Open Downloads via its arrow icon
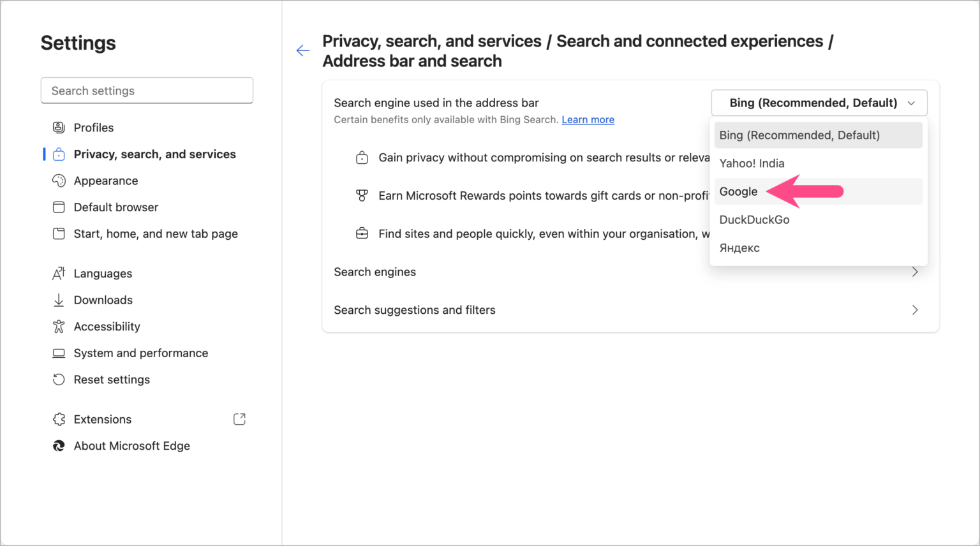Screen dimensions: 980x546 [59, 300]
